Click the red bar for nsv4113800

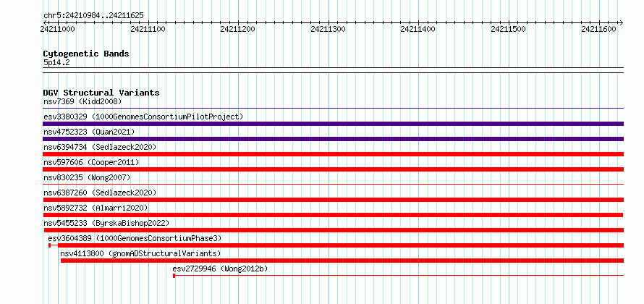coord(342,261)
